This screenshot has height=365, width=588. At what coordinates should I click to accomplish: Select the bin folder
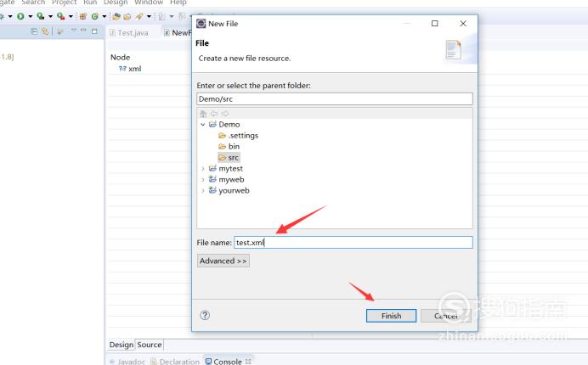(234, 146)
